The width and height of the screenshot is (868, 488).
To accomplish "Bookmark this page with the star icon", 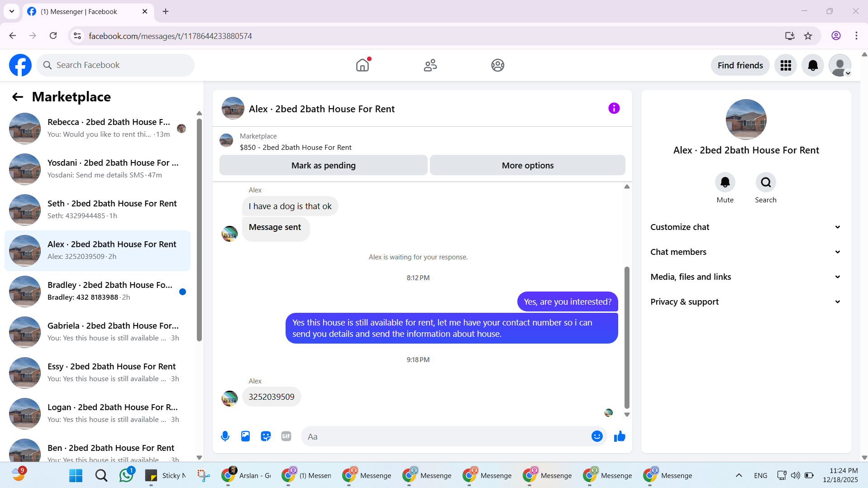I will pyautogui.click(x=808, y=36).
